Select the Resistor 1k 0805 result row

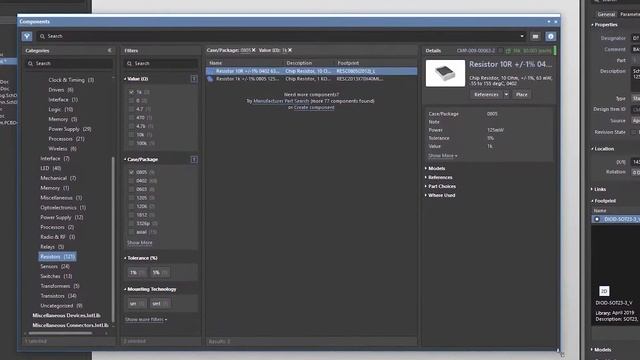[311, 79]
